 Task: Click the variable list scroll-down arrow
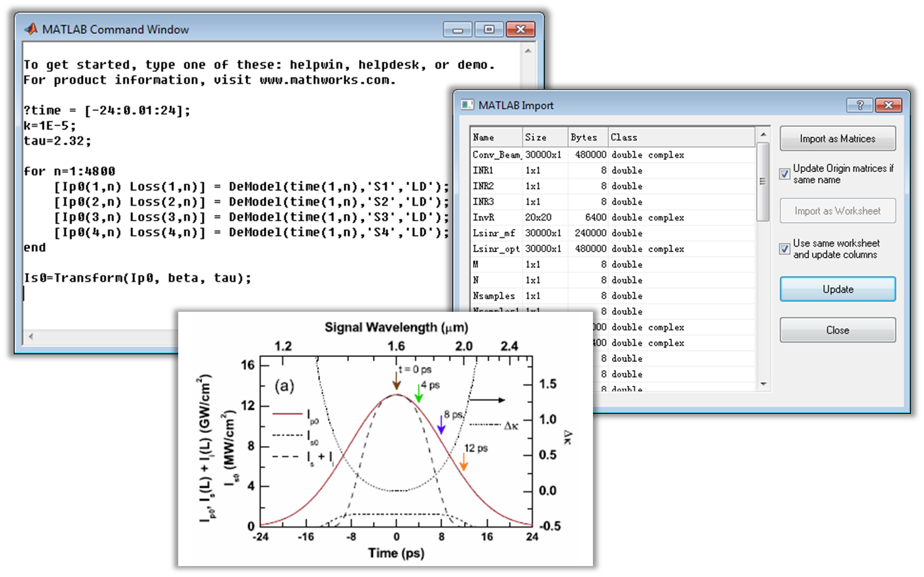pos(763,385)
